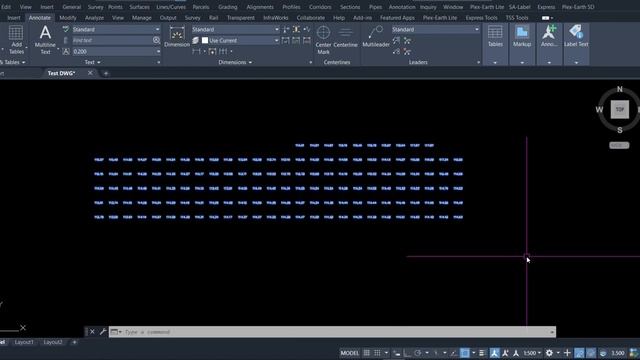Click the N direction on ViewCube compass
Screen dimensions: 640x360
coord(620,89)
